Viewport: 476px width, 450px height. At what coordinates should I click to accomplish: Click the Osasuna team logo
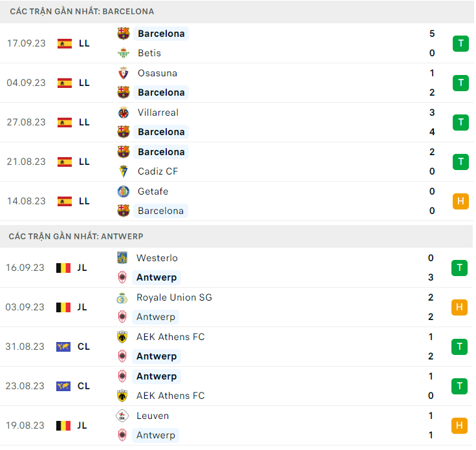point(123,73)
